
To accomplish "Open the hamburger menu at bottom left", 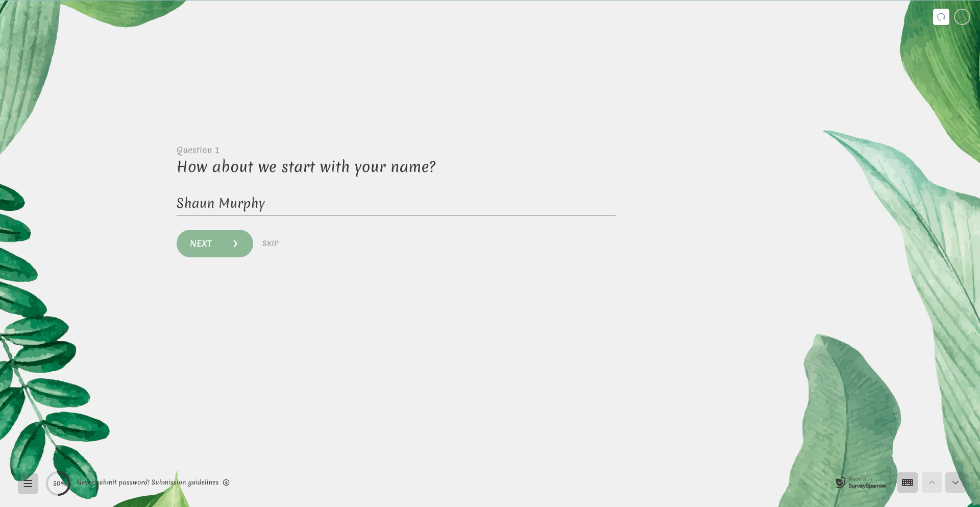I will coord(28,484).
